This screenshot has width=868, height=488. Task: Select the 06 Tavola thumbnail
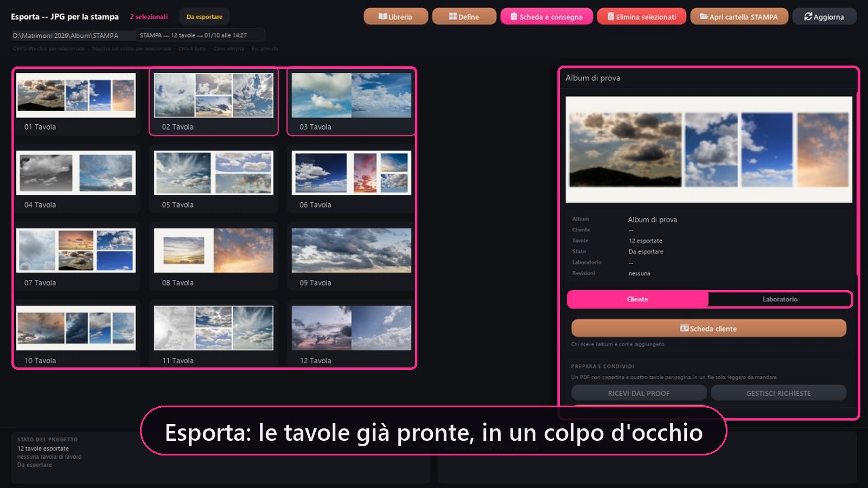[x=351, y=179]
